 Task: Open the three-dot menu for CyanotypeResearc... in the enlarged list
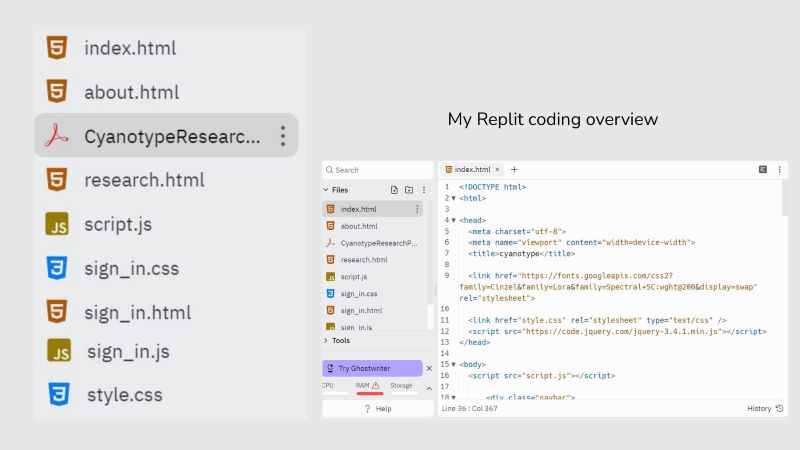tap(283, 136)
